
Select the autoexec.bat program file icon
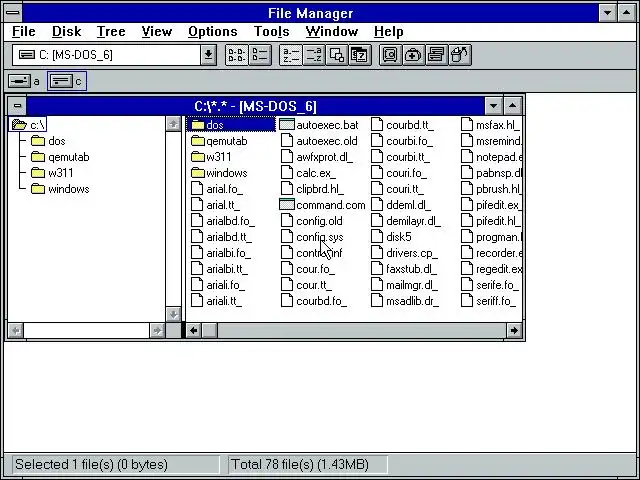287,124
